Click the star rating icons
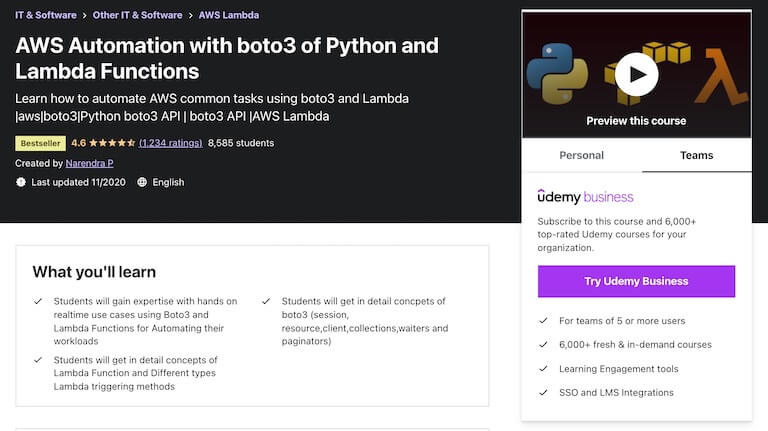This screenshot has width=768, height=431. 112,143
